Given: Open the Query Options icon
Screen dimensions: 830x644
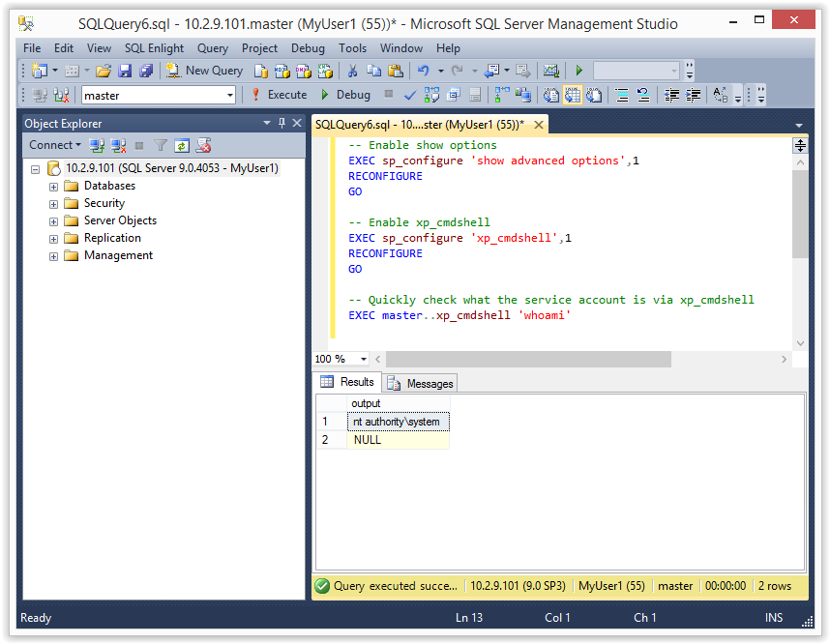Looking at the screenshot, I should click(x=453, y=96).
